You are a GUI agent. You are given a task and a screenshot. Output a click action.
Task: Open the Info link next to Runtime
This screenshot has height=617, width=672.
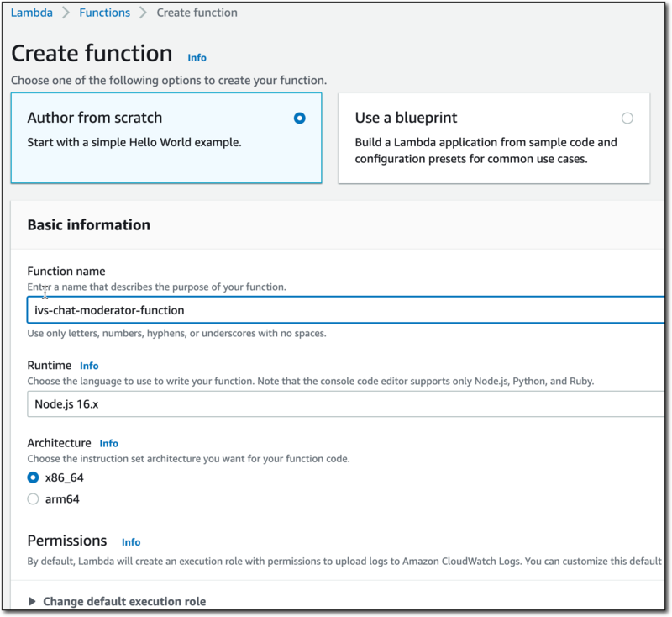point(89,366)
